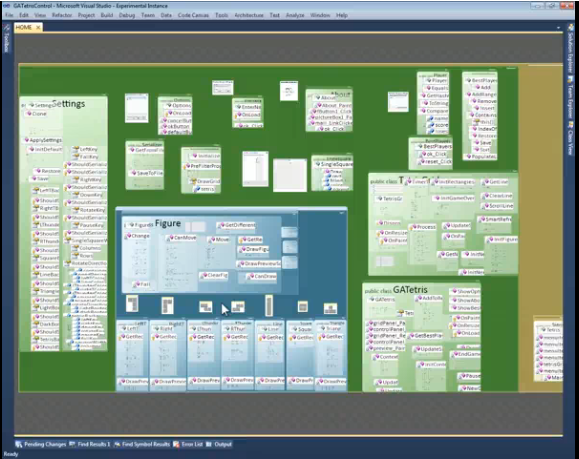Click GetRec method in the Line class
The image size is (579, 459).
(271, 338)
